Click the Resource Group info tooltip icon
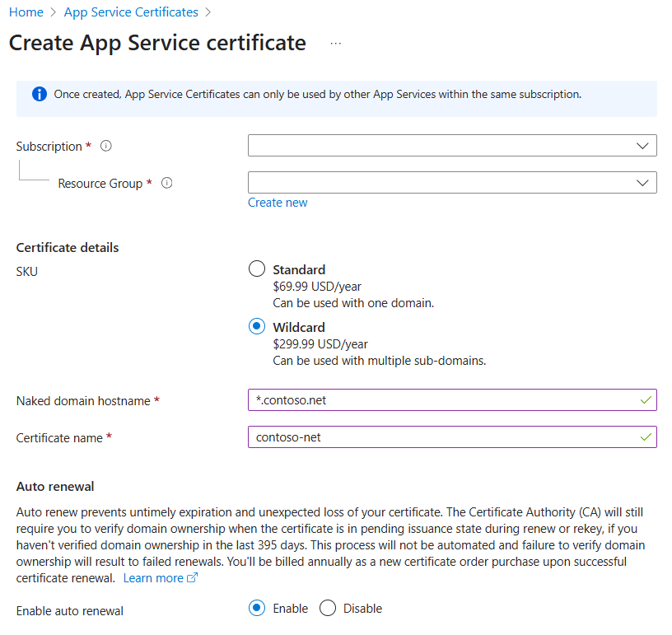 pos(167,183)
